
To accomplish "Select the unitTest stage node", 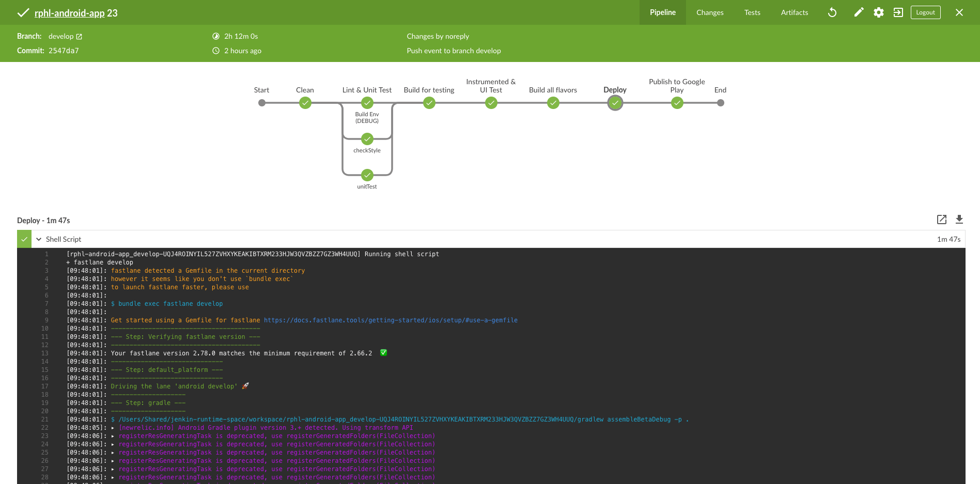I will (367, 175).
